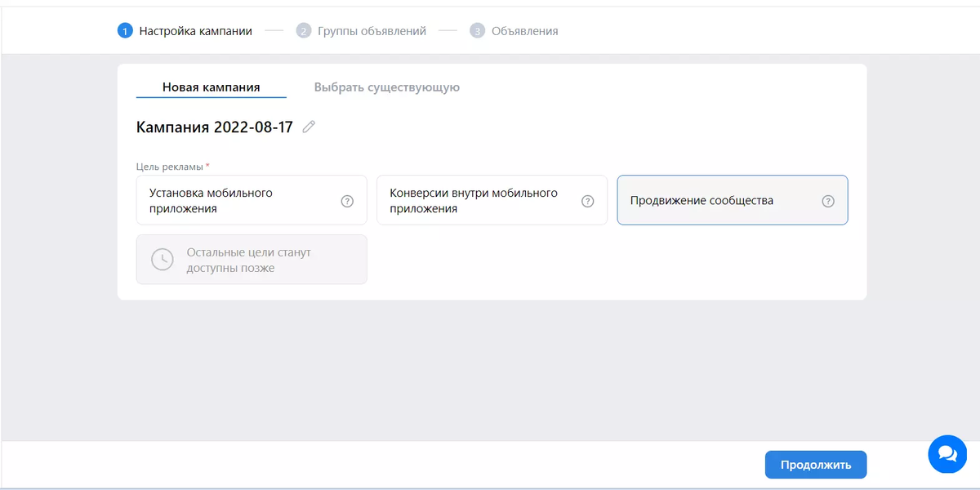This screenshot has width=980, height=490.
Task: Select the "Новая кампания" tab
Action: pyautogui.click(x=210, y=87)
